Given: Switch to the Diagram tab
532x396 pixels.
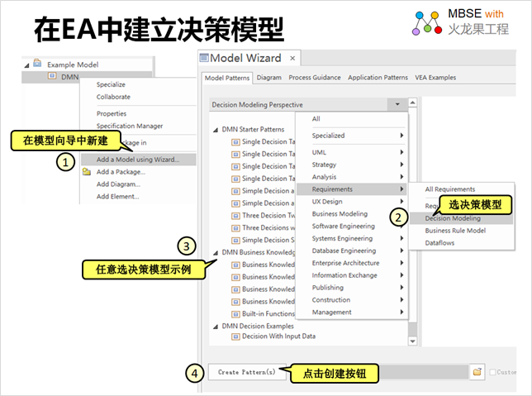Looking at the screenshot, I should 269,78.
